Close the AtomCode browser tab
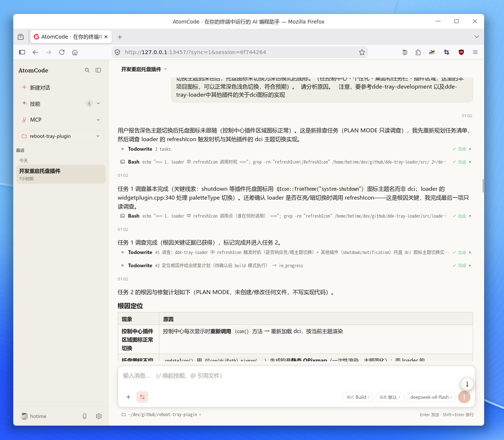The width and height of the screenshot is (504, 440). pyautogui.click(x=106, y=37)
